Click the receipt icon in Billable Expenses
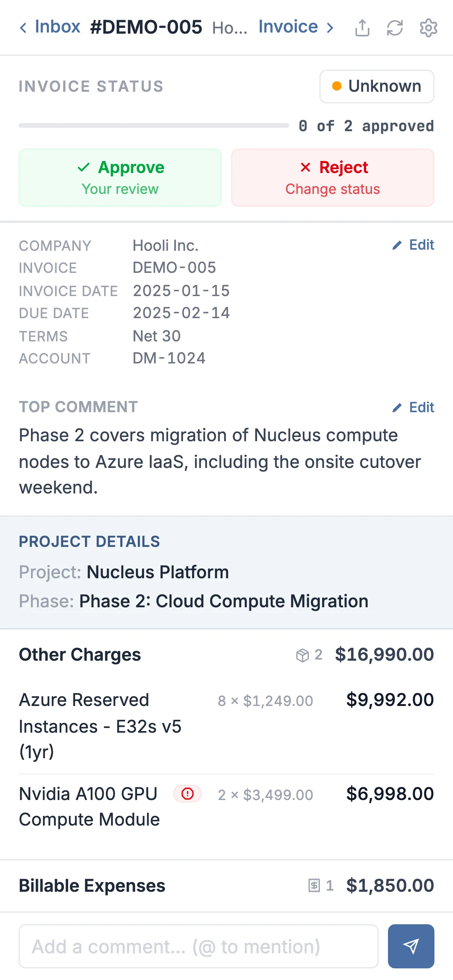Screen dimensions: 453x980 314,885
